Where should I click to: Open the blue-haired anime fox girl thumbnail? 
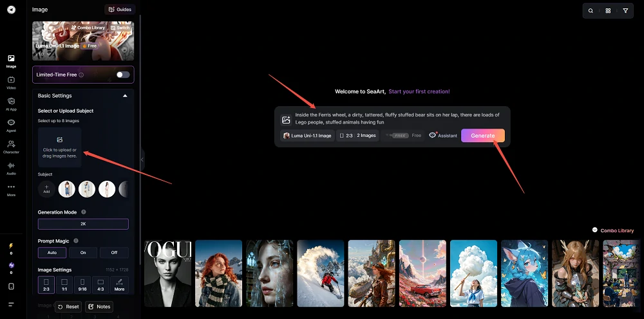524,273
